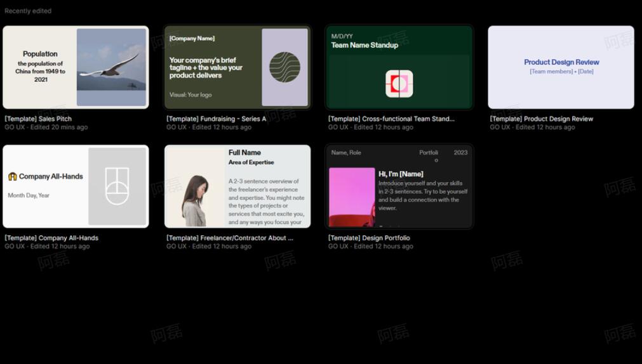Image resolution: width=642 pixels, height=364 pixels.
Task: Click 'GO UX · Edited 20 mins ago' text
Action: coord(46,127)
